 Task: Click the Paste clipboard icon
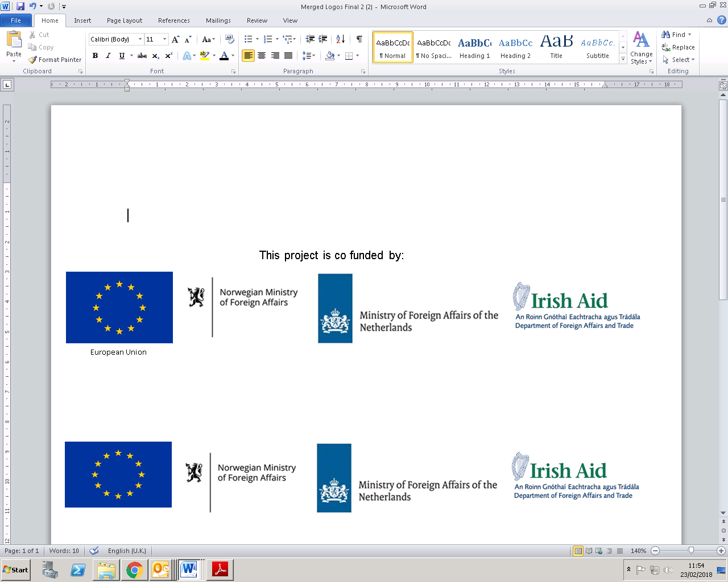pos(14,40)
